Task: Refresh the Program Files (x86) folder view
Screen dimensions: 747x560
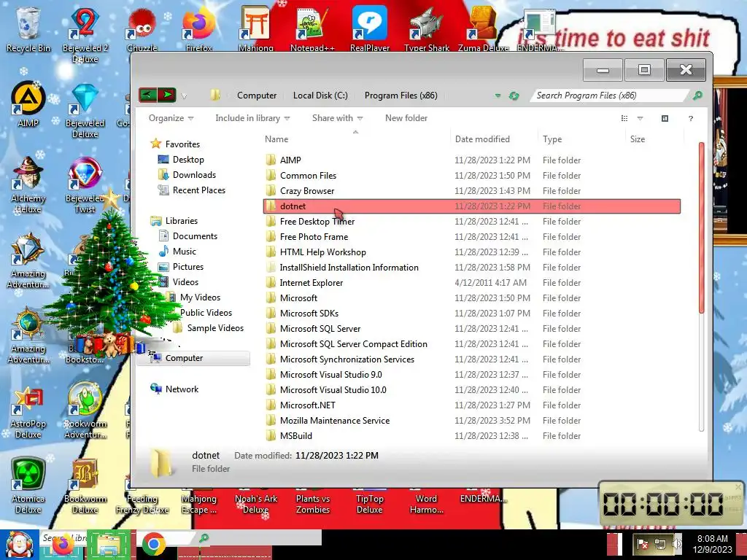Action: click(514, 96)
